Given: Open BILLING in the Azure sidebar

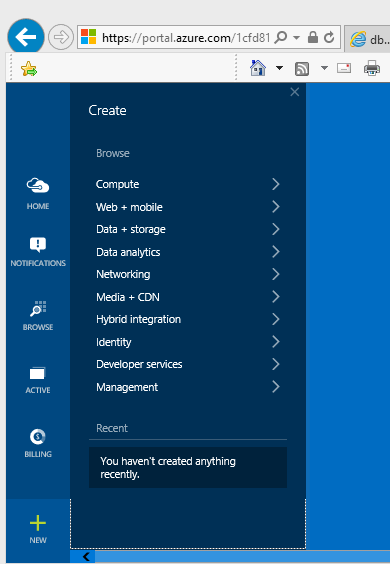Looking at the screenshot, I should click(x=38, y=444).
